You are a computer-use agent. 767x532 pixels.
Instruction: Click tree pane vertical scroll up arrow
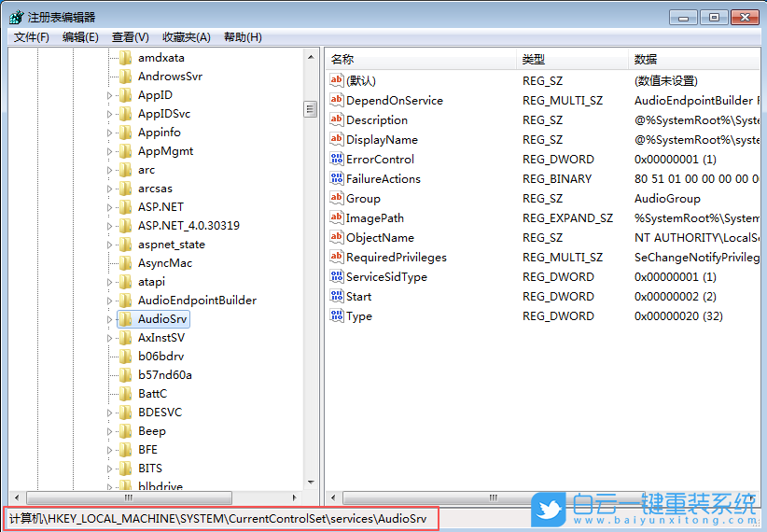pyautogui.click(x=311, y=57)
